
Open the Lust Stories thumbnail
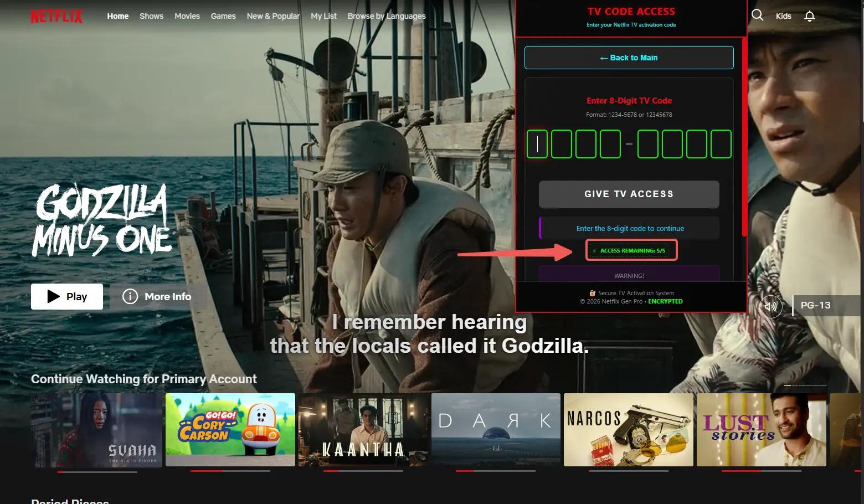(x=762, y=430)
